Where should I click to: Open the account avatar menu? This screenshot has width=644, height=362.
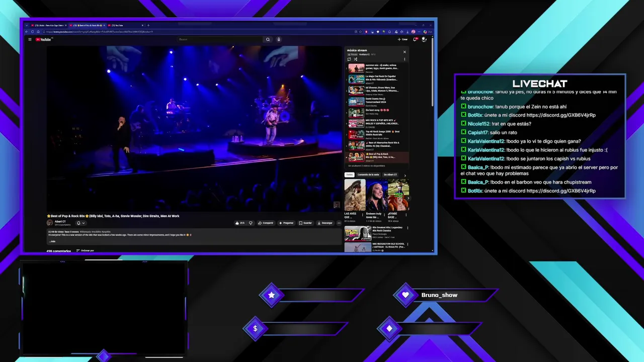pos(424,39)
